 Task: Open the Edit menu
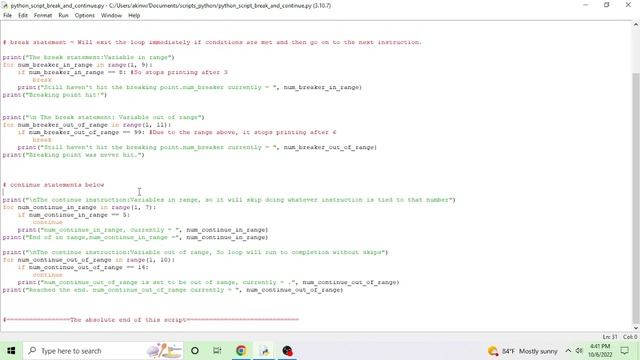[23, 16]
